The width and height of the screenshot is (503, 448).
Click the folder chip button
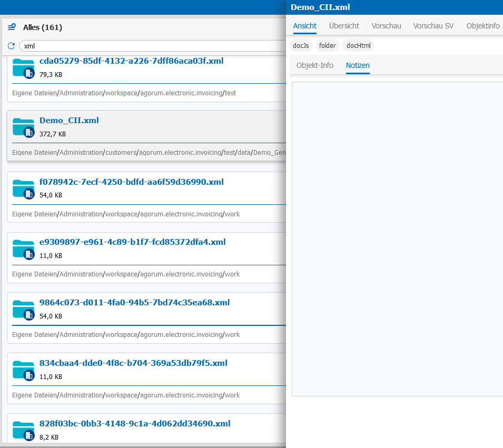[x=327, y=46]
